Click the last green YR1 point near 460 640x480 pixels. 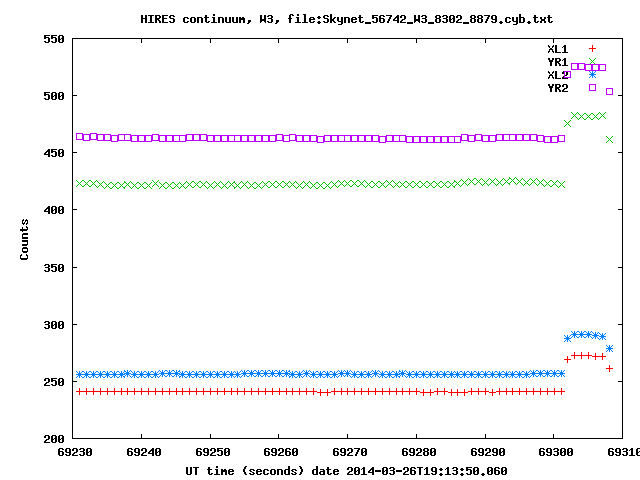(x=609, y=140)
